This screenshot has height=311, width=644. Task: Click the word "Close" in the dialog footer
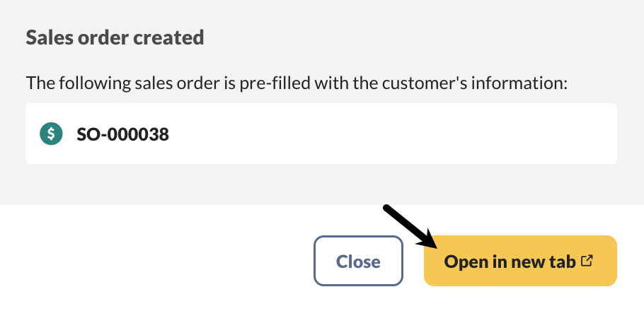[x=358, y=262]
